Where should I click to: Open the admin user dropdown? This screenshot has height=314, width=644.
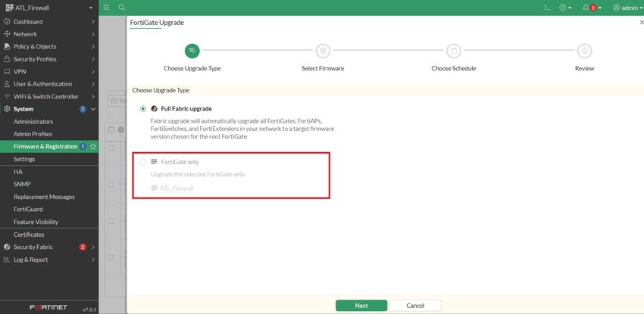627,8
